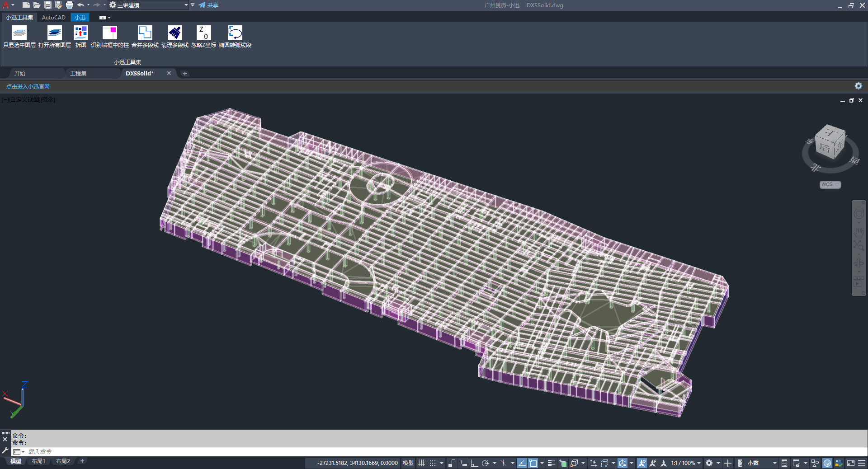Toggle Ortho mode in the status bar
Viewport: 868px width, 469px height.
pyautogui.click(x=474, y=463)
